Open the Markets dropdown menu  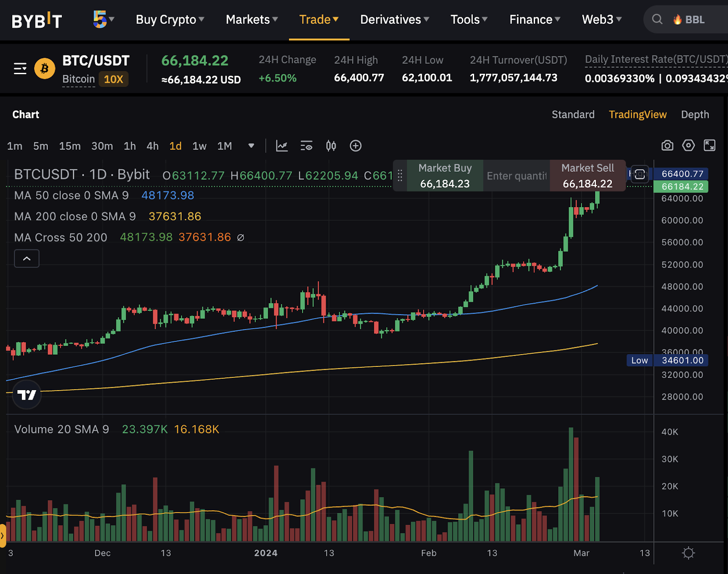coord(252,20)
